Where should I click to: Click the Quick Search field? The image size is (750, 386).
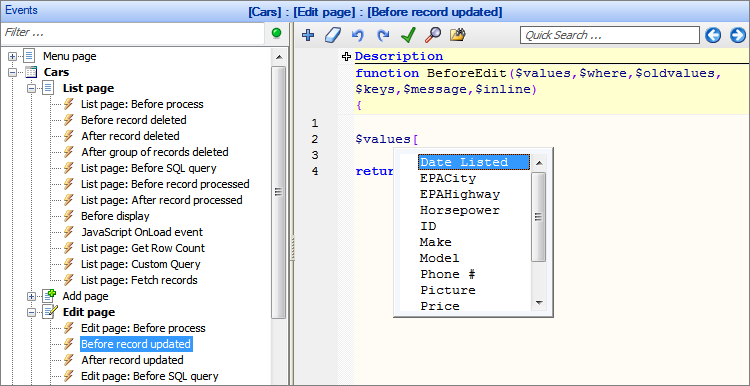coord(610,35)
